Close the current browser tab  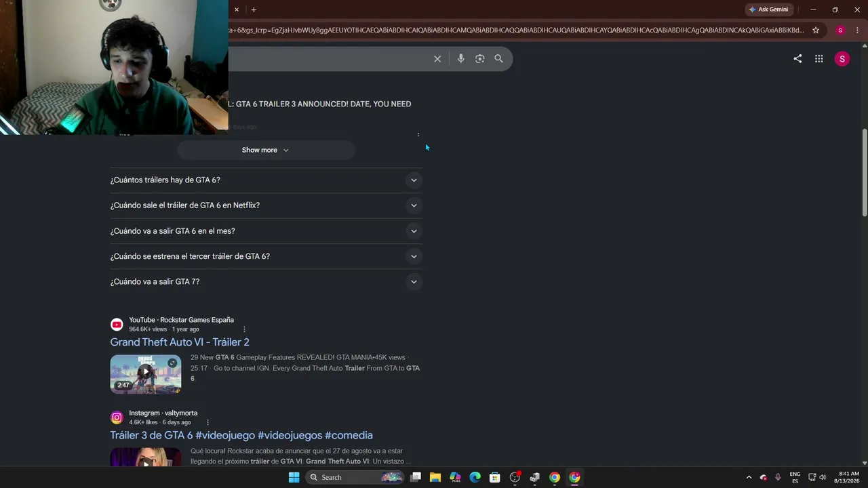237,9
